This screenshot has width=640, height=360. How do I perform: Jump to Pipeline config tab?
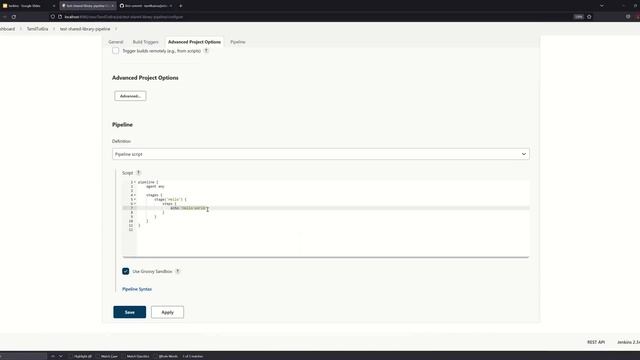coord(238,42)
